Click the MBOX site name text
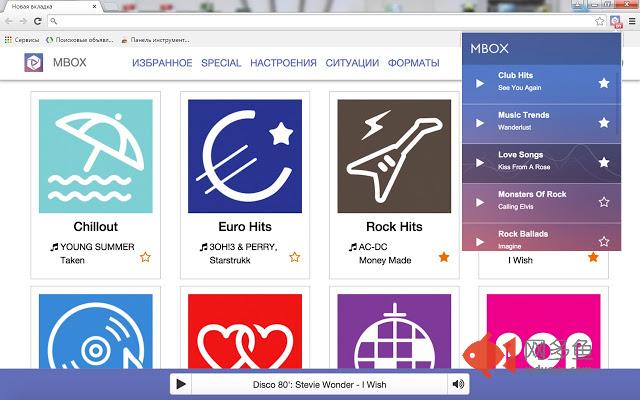Screen dimensions: 640x400 coord(70,62)
